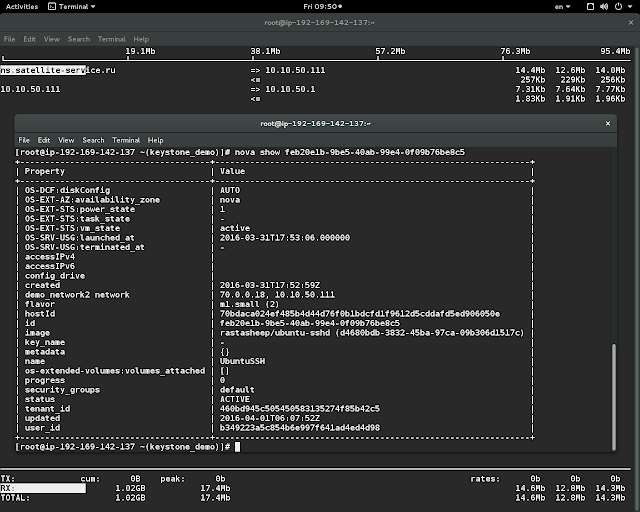Click the screen display icon in top bar

pyautogui.click(x=590, y=7)
